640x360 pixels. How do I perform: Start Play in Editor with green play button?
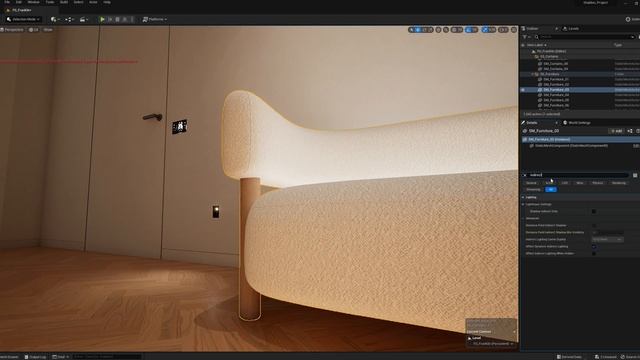click(x=102, y=19)
